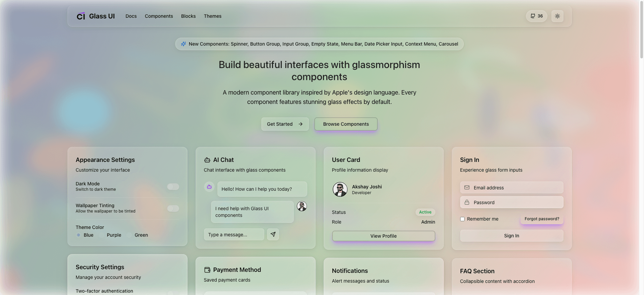This screenshot has width=644, height=295.
Task: Click the Collapsible content with accordion text
Action: coord(497,281)
